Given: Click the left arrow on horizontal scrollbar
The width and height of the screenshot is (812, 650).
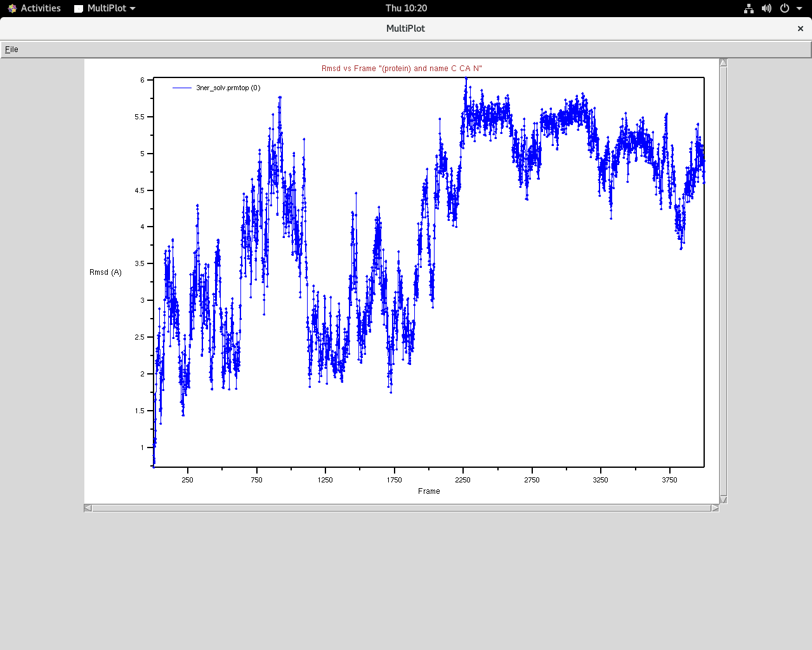Looking at the screenshot, I should click(x=88, y=508).
